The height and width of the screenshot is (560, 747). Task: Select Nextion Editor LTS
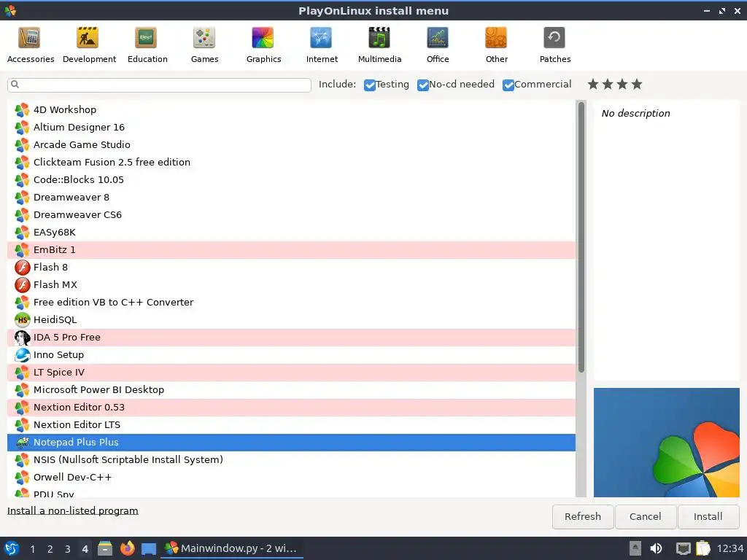click(x=291, y=425)
